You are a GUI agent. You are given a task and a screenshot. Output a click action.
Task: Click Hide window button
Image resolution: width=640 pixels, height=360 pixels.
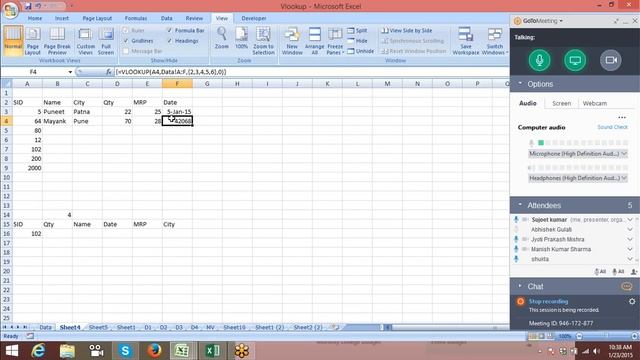tap(358, 41)
